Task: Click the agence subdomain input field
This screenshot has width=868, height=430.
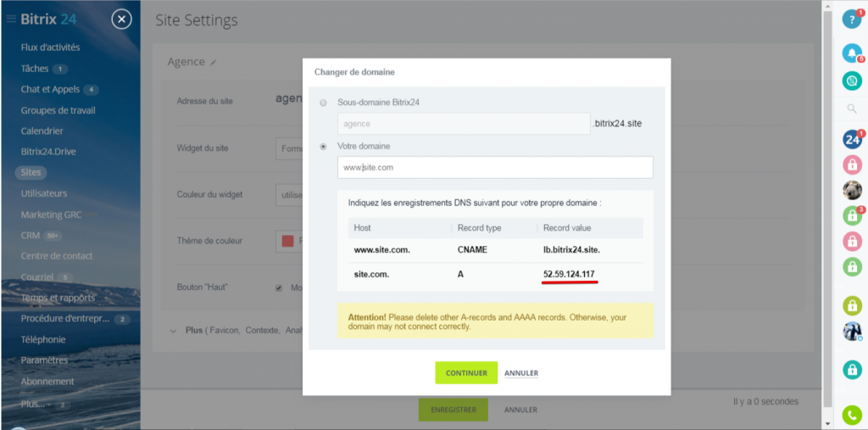Action: 464,124
